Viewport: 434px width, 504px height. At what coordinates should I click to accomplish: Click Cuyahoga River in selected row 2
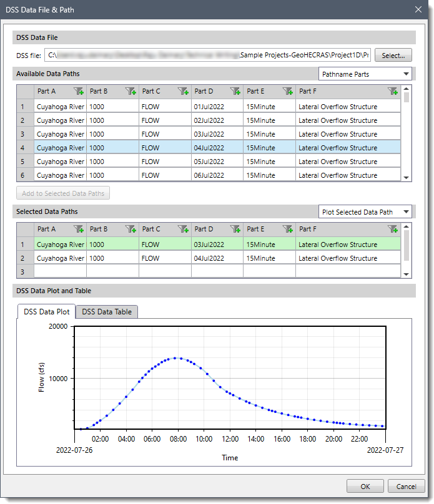pos(60,258)
